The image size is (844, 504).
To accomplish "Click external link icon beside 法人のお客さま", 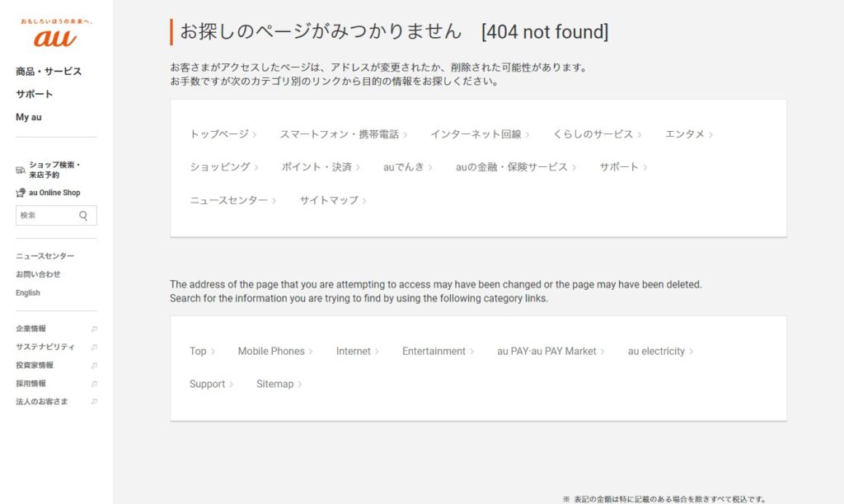I will point(94,402).
